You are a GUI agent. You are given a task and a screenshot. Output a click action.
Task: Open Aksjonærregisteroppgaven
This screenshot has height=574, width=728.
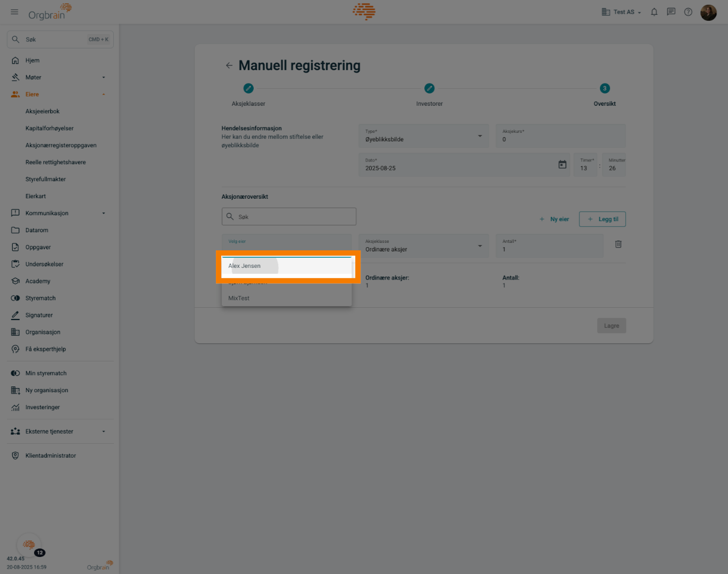[x=60, y=146]
